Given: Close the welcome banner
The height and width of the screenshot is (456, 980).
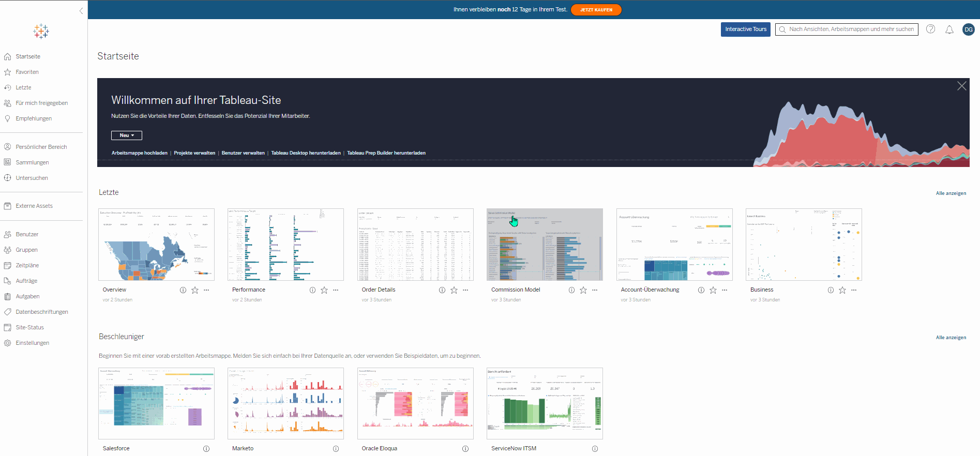Looking at the screenshot, I should (x=961, y=86).
